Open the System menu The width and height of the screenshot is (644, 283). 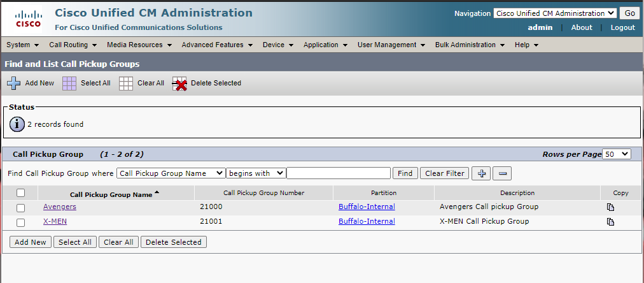(x=22, y=45)
